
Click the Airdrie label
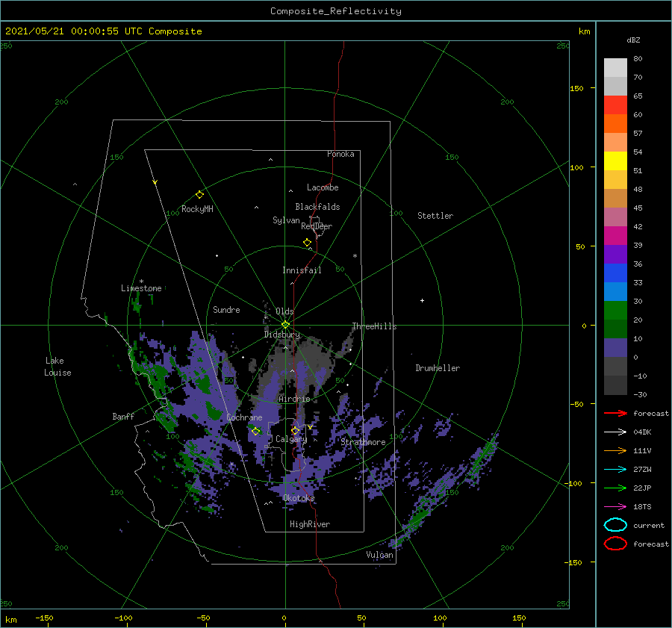(294, 399)
